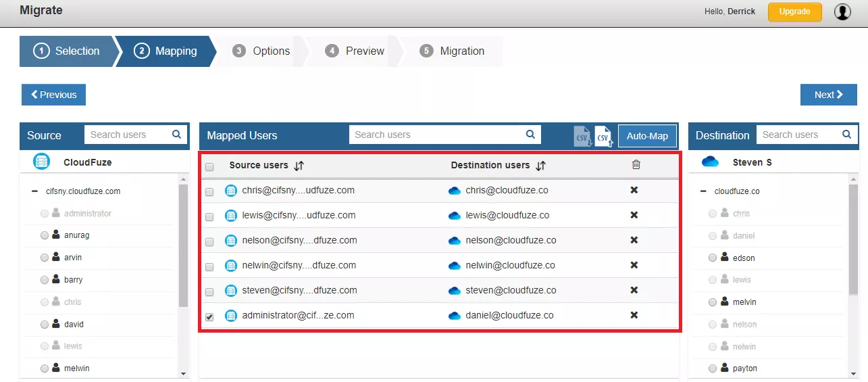Click the steven@cloudfuze.co destination text

511,290
